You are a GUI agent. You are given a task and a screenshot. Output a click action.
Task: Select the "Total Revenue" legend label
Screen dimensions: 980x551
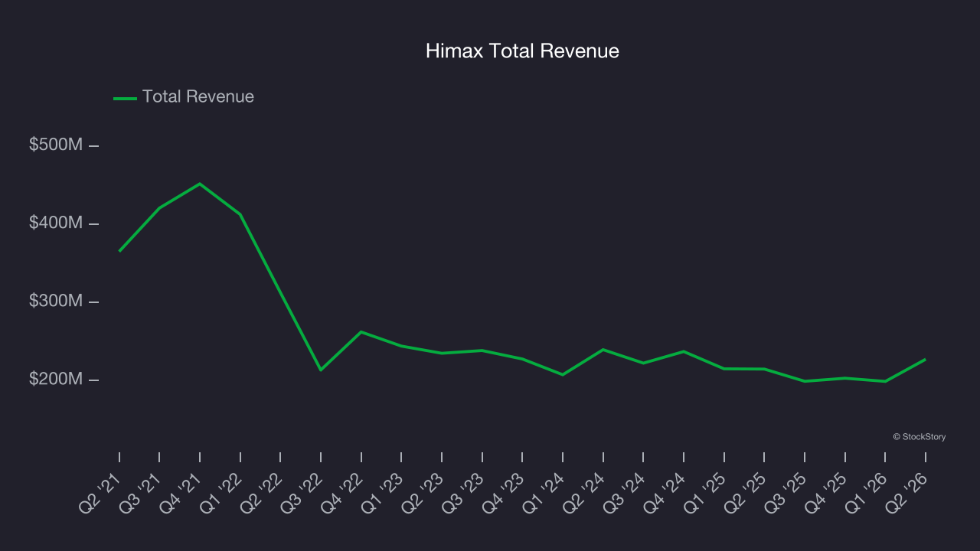pyautogui.click(x=198, y=97)
